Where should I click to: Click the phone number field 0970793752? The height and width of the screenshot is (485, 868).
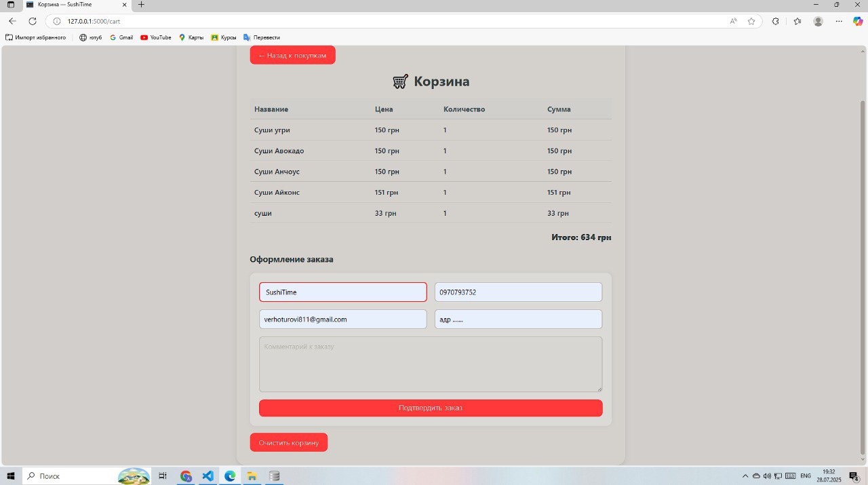pyautogui.click(x=518, y=292)
